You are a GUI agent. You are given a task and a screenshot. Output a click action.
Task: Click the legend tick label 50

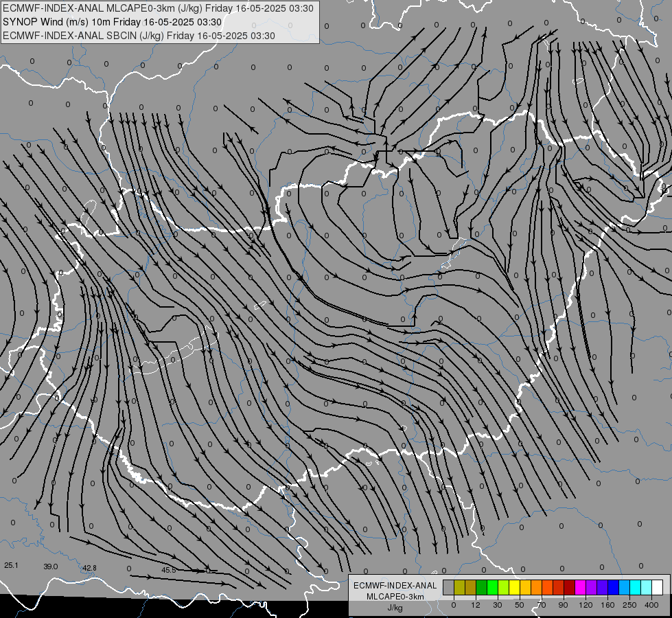520,605
